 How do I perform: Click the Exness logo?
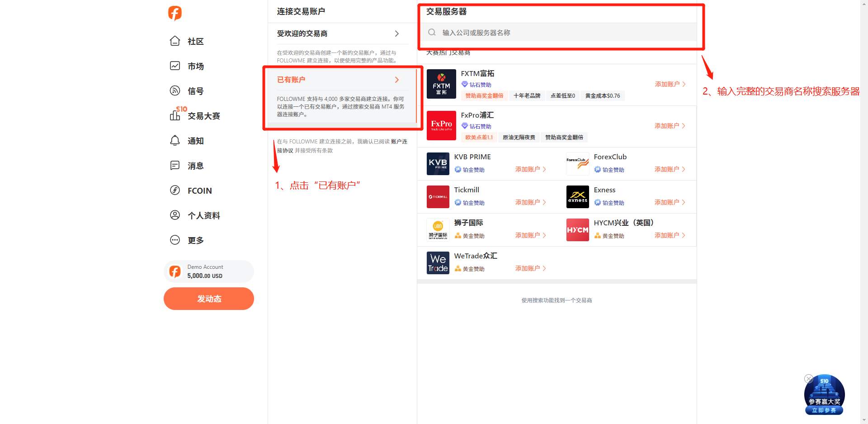[x=578, y=197]
